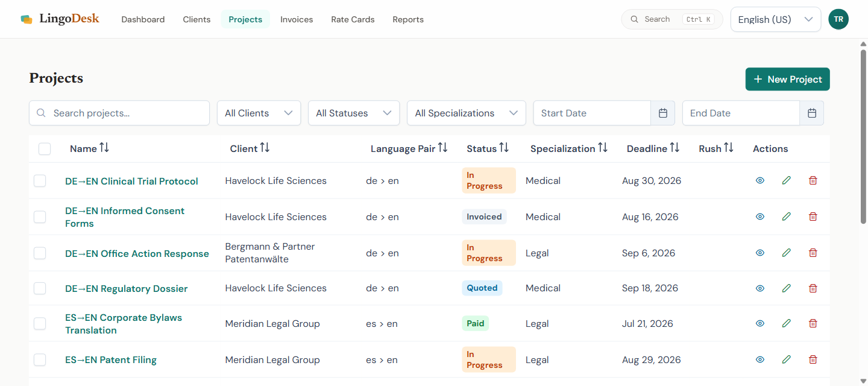Click the Start Date input field
868x386 pixels.
tap(592, 113)
